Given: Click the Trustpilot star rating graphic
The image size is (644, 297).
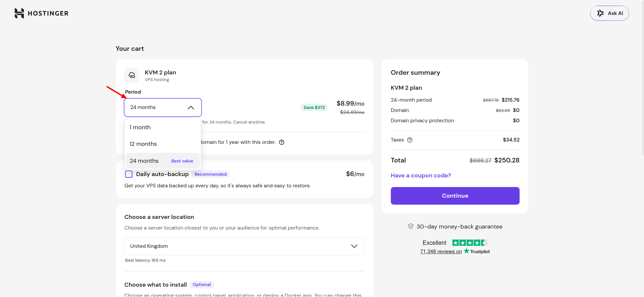Looking at the screenshot, I should point(470,243).
